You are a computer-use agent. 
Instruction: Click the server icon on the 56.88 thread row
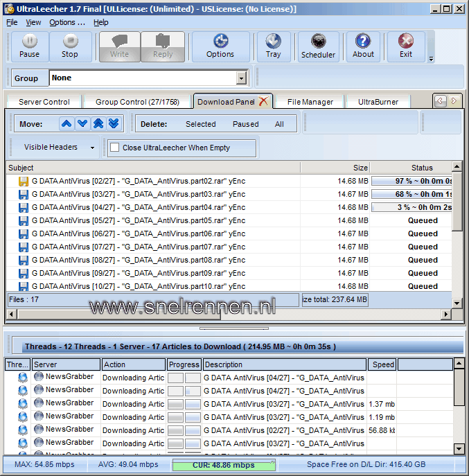pyautogui.click(x=39, y=429)
